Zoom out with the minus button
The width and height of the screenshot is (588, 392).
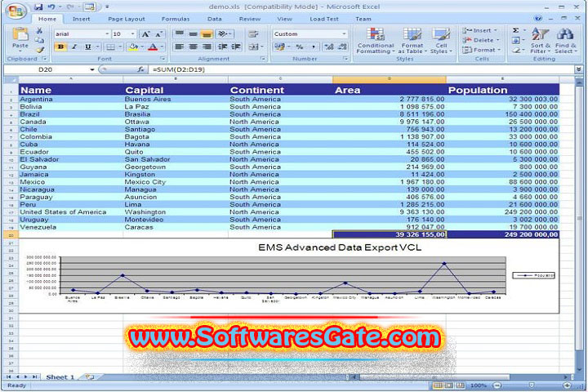[497, 385]
